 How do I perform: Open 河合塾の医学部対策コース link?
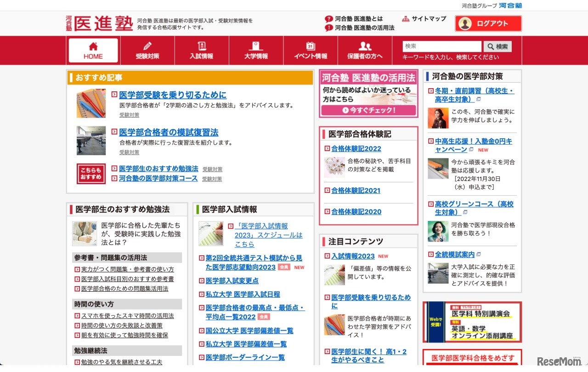pyautogui.click(x=158, y=178)
